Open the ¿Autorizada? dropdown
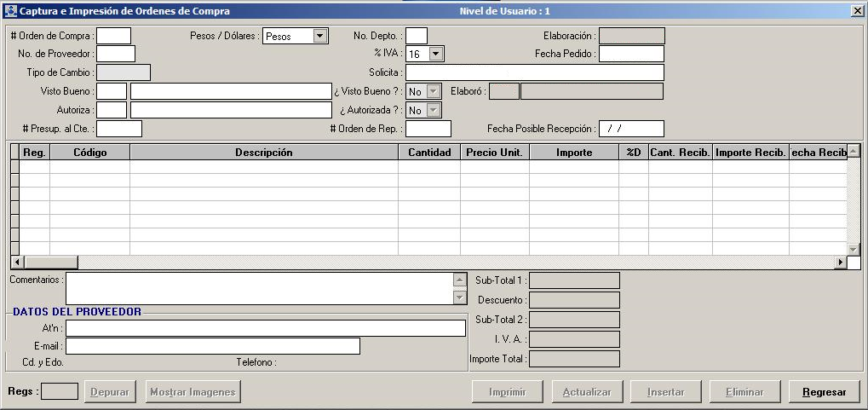868x410 pixels. (434, 110)
